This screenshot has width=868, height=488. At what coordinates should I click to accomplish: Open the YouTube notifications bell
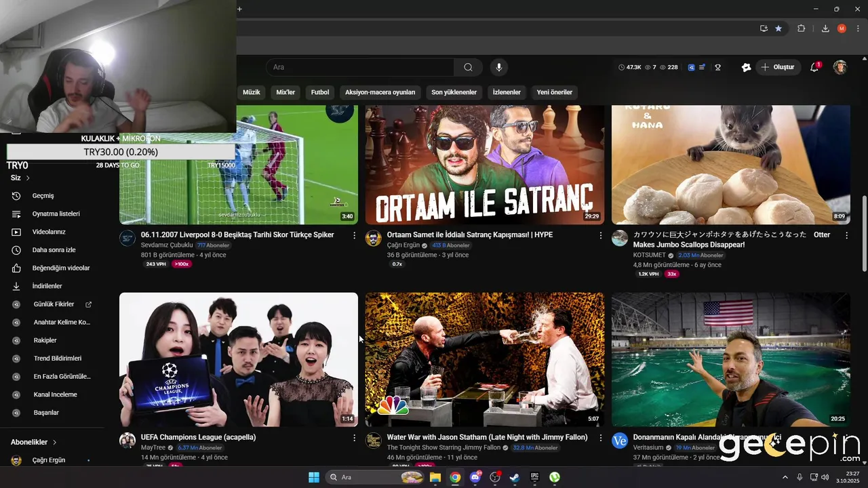click(x=815, y=67)
